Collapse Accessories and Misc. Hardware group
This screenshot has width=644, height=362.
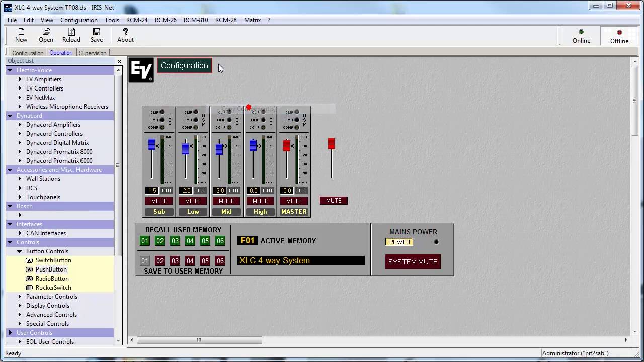tap(10, 170)
